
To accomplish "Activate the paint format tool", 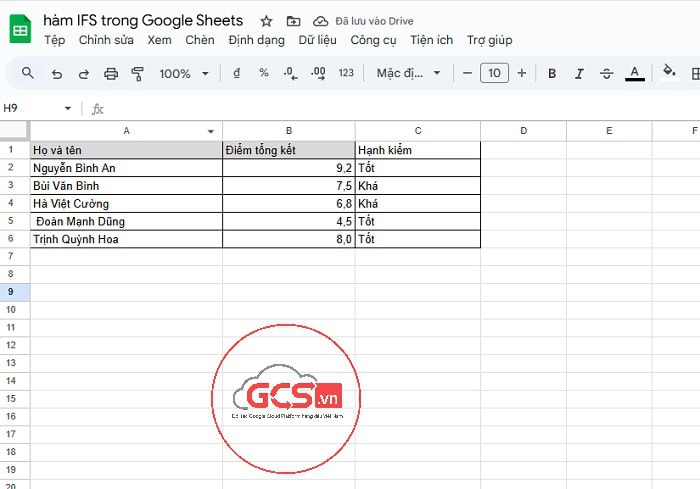I will 138,73.
